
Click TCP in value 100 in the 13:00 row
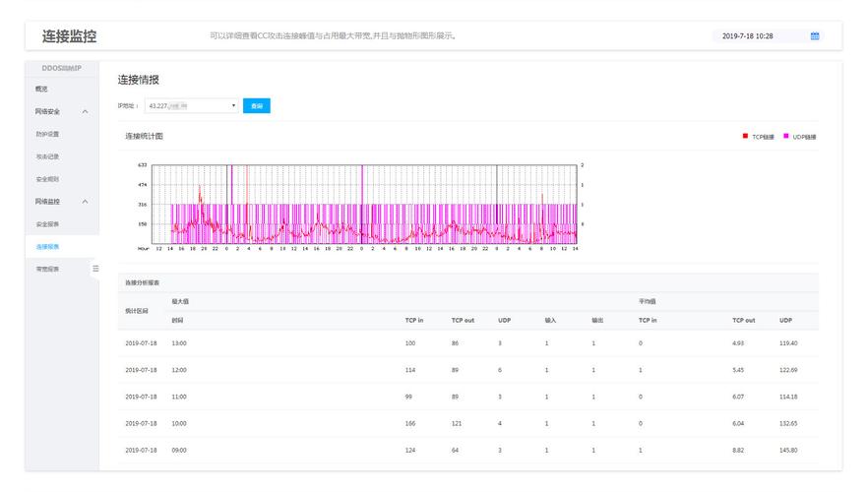(x=410, y=343)
